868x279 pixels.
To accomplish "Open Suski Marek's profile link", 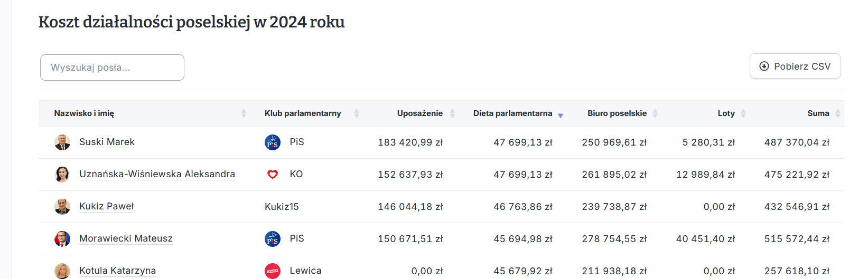I will coord(107,142).
